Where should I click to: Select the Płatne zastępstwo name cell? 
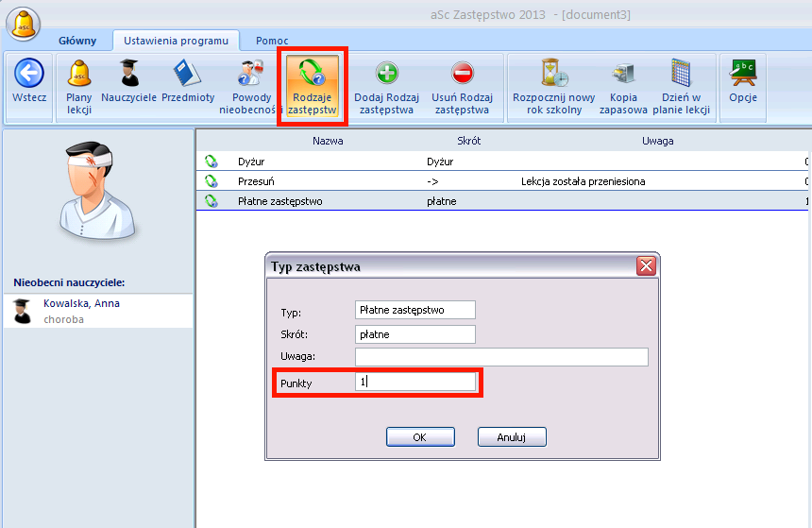pos(279,201)
